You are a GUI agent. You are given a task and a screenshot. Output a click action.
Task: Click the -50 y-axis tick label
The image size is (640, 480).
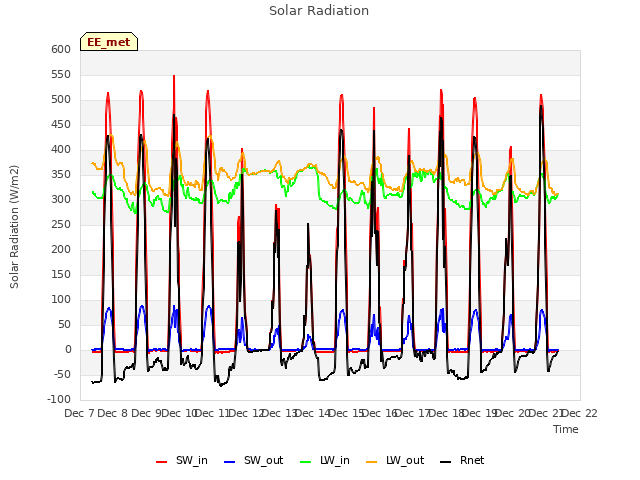coord(61,374)
